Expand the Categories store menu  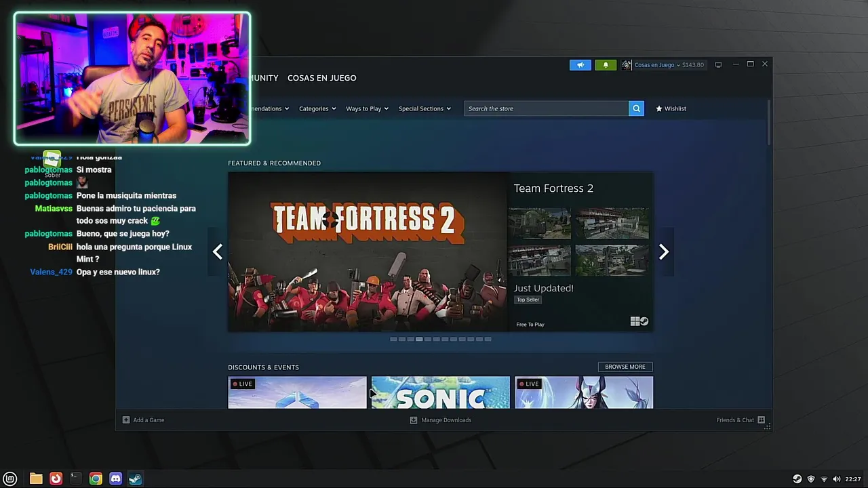317,108
